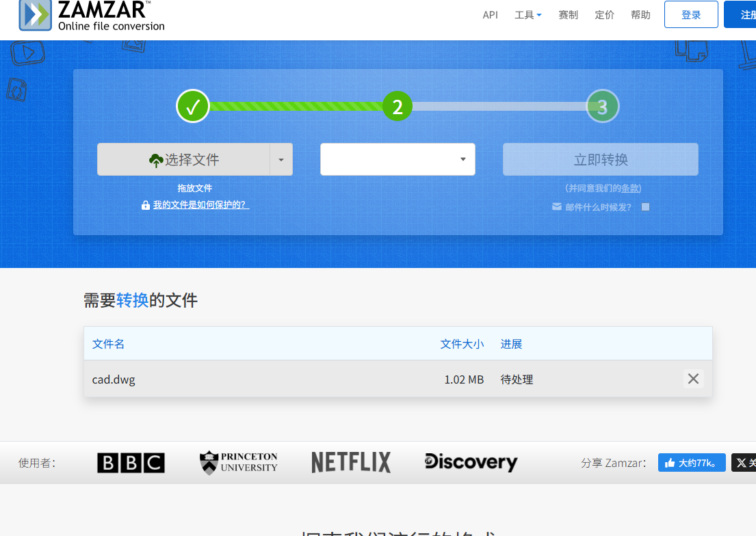Go to the 定价 pricing page
756x536 pixels.
pos(604,14)
